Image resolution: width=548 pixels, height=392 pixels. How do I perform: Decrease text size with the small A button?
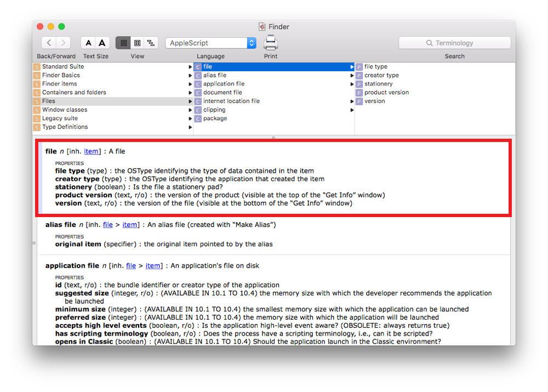[x=88, y=43]
